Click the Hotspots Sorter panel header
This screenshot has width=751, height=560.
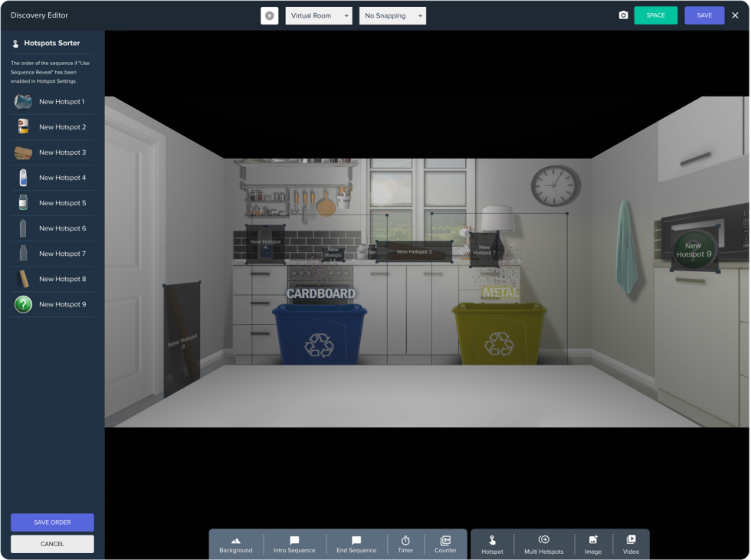click(x=51, y=43)
